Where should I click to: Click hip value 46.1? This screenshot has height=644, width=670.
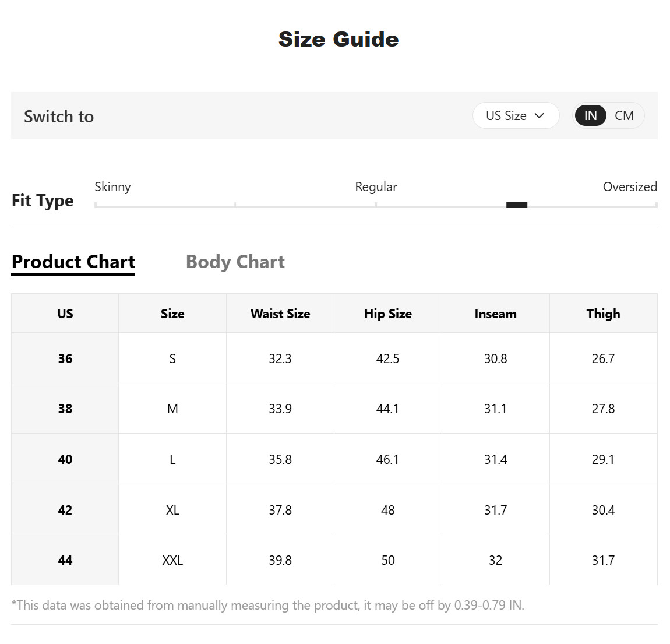click(x=388, y=459)
